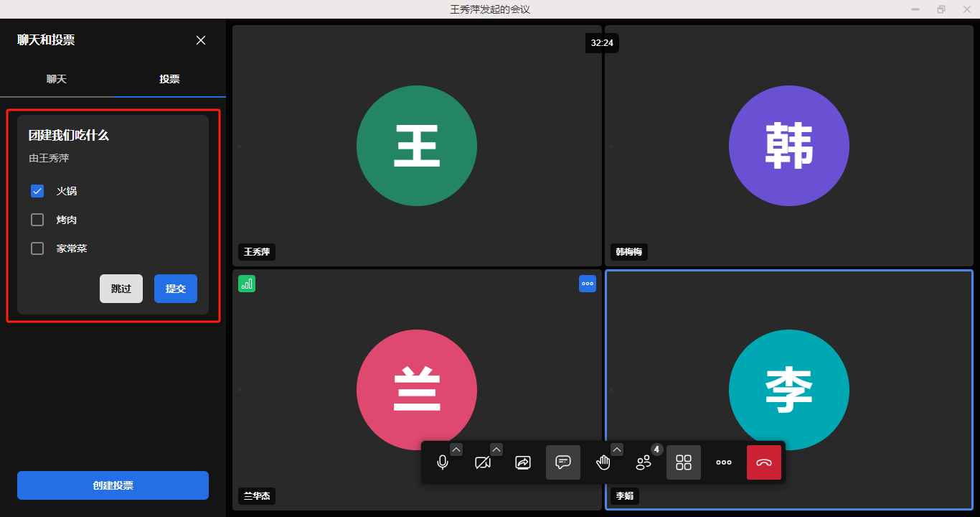Image resolution: width=980 pixels, height=517 pixels.
Task: Uncheck the 火锅 option
Action: click(37, 191)
